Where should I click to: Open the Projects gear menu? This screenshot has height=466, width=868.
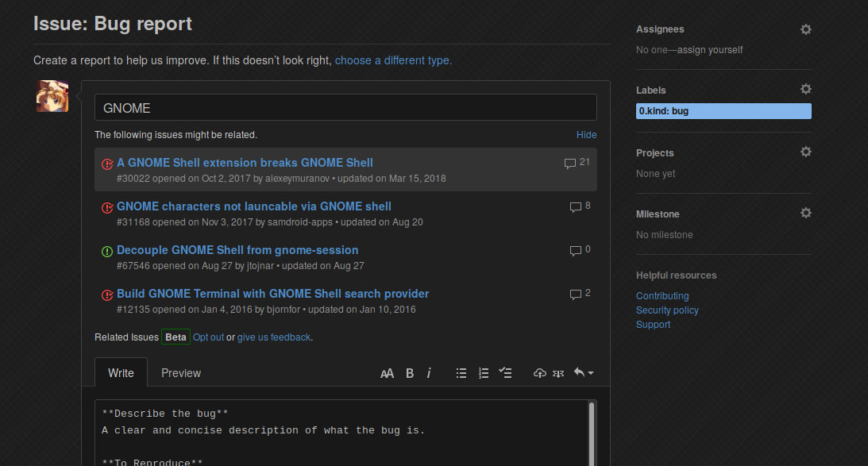(805, 152)
